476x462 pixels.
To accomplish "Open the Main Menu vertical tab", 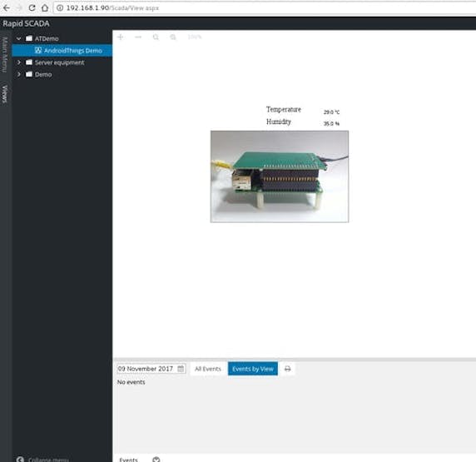I will click(x=5, y=54).
